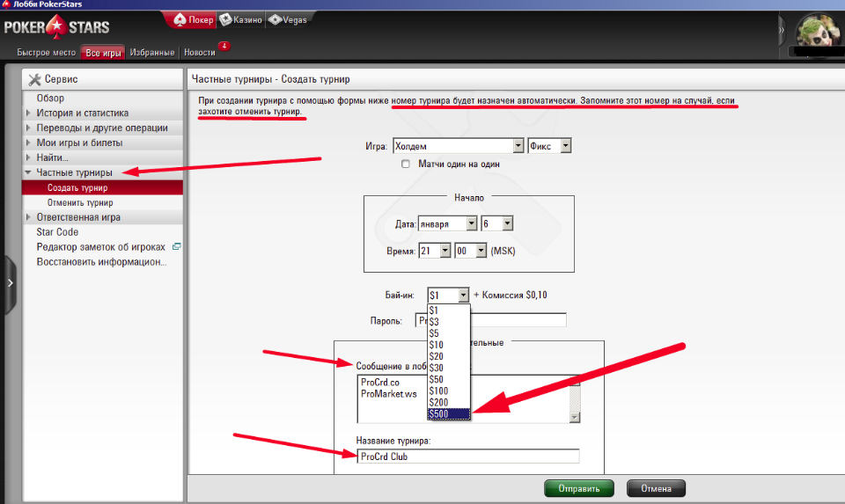Open the limit type dropdown showing Фикс
This screenshot has width=845, height=504.
pyautogui.click(x=549, y=146)
